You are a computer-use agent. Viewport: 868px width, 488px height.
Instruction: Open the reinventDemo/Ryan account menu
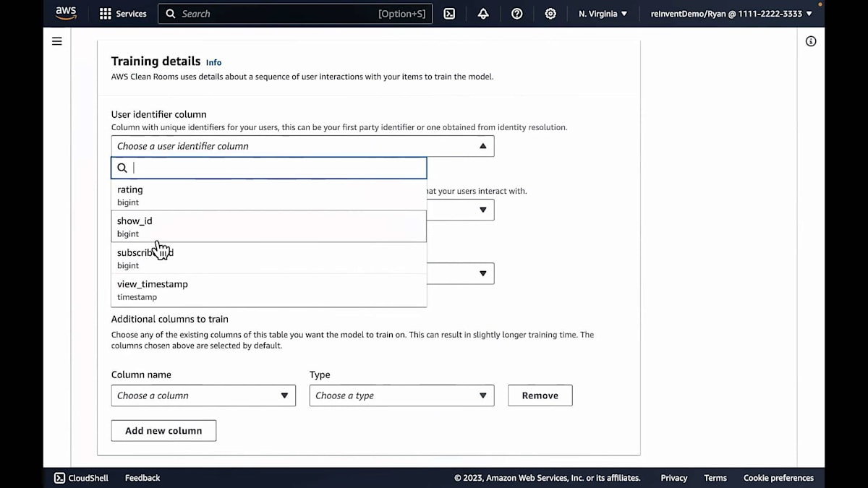click(x=731, y=14)
